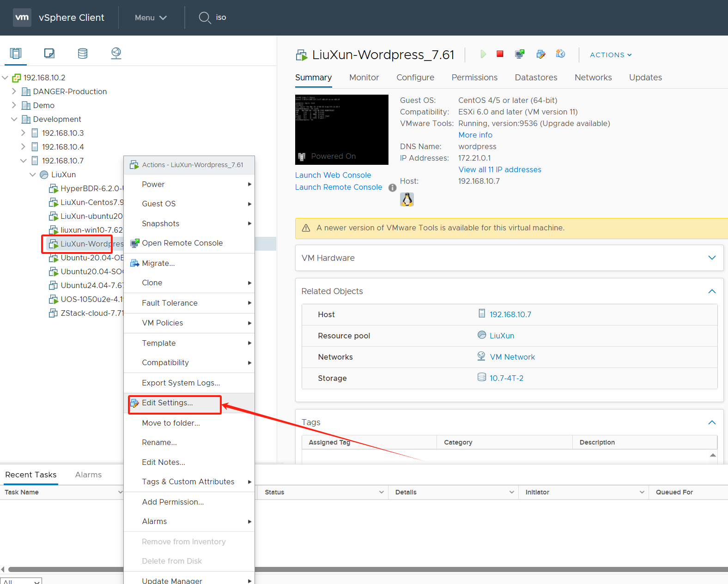Collapse the Development datacenter node
The height and width of the screenshot is (584, 728).
14,119
